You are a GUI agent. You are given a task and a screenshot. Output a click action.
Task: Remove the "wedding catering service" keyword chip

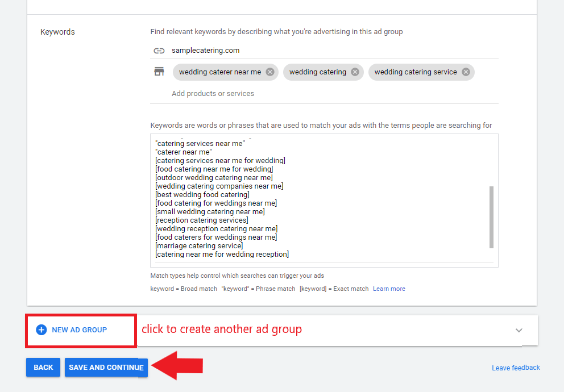(x=465, y=72)
